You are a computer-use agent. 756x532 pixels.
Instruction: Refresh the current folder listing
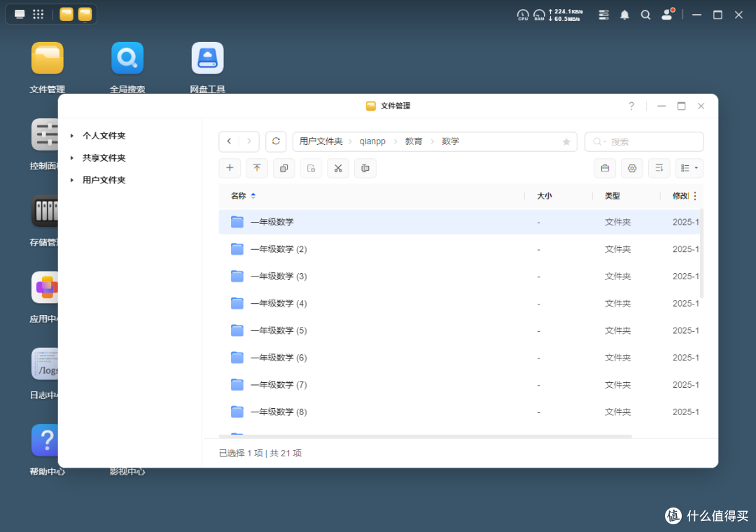[276, 141]
